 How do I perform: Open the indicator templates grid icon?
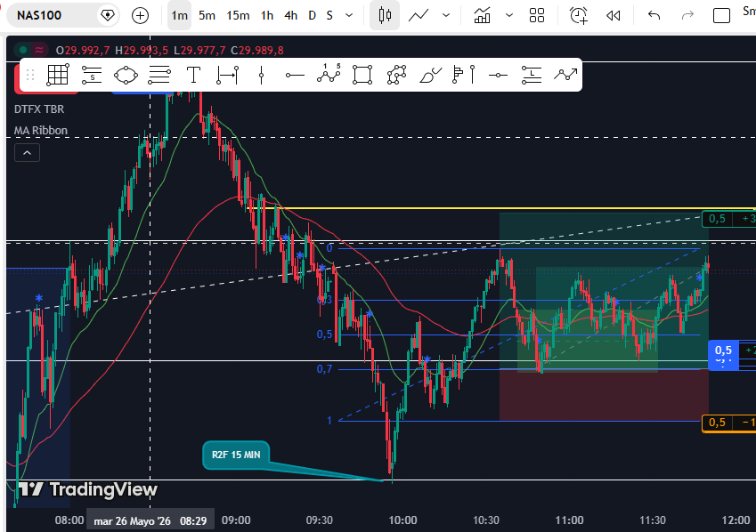pyautogui.click(x=537, y=15)
